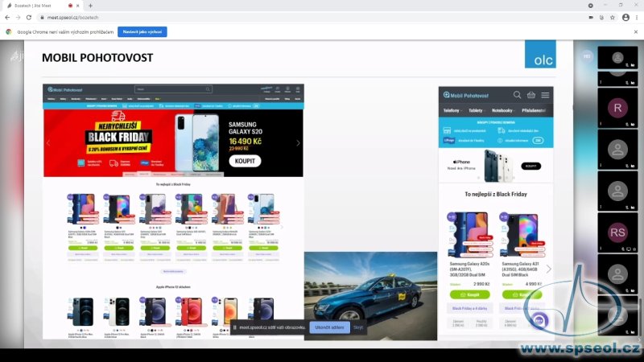Click the camera indicator in address bar
This screenshot has height=362, width=644.
(591, 18)
